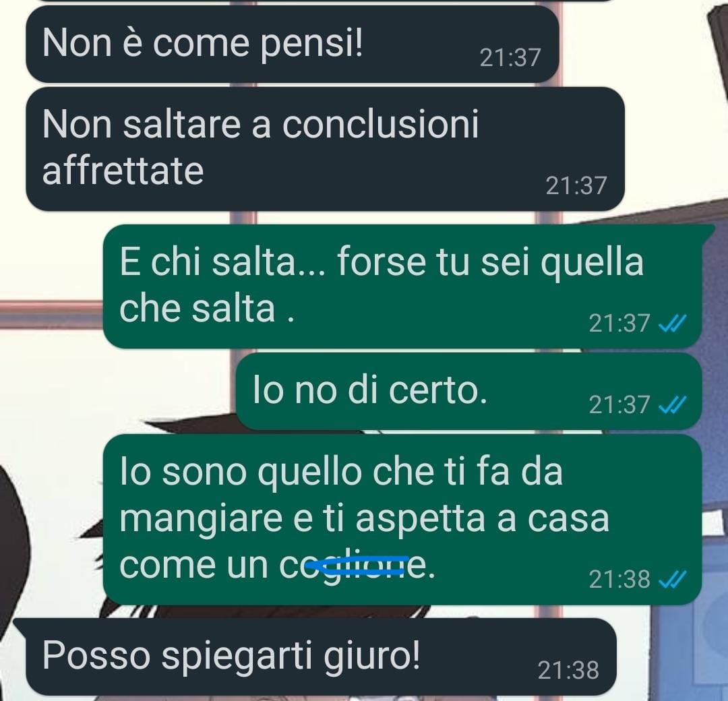Tap the 'Non è come pensi!' message bubble

[x=292, y=44]
